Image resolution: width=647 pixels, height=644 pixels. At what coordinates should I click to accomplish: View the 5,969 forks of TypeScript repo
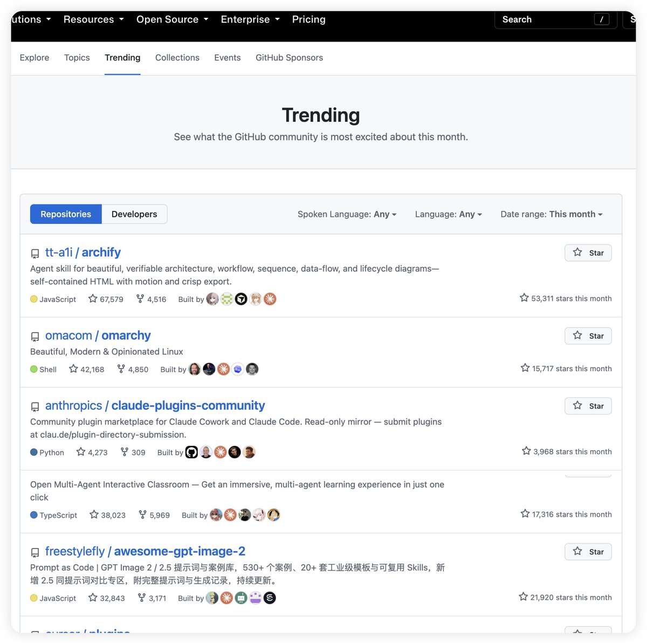coord(154,515)
